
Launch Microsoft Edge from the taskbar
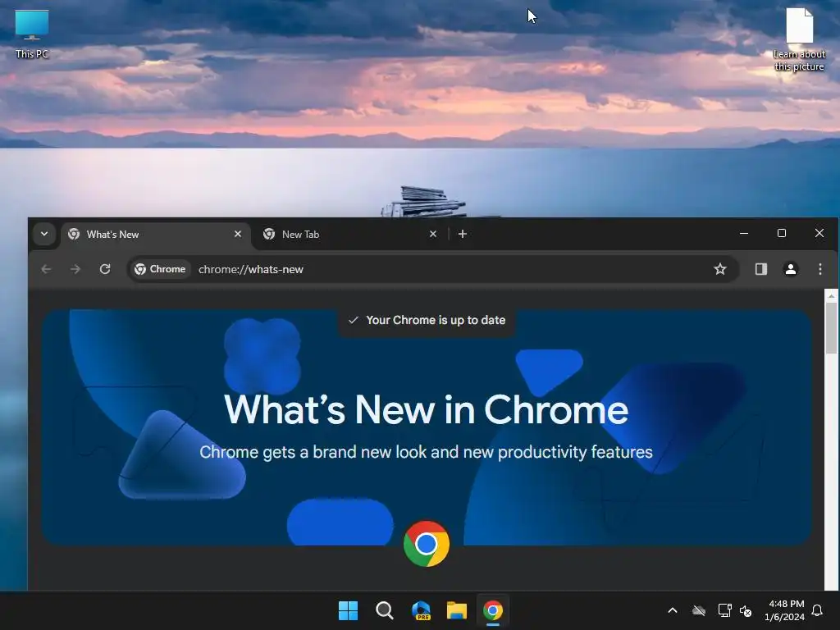pos(421,610)
